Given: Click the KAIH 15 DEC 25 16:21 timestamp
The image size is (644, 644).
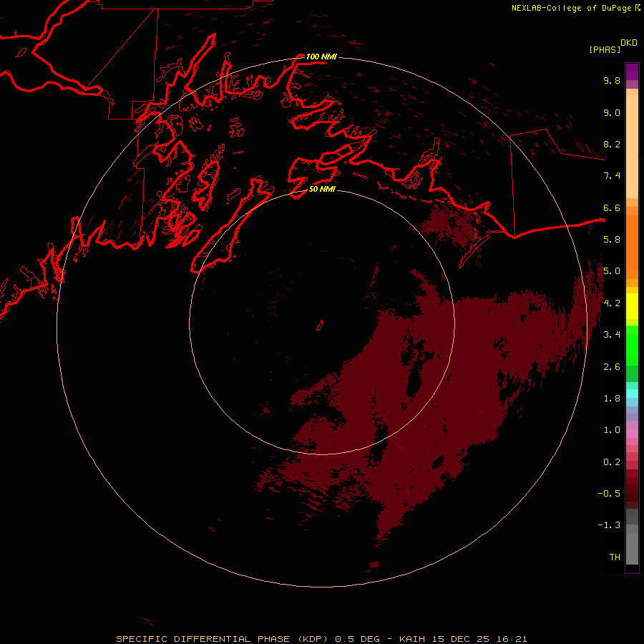Looking at the screenshot, I should [463, 639].
